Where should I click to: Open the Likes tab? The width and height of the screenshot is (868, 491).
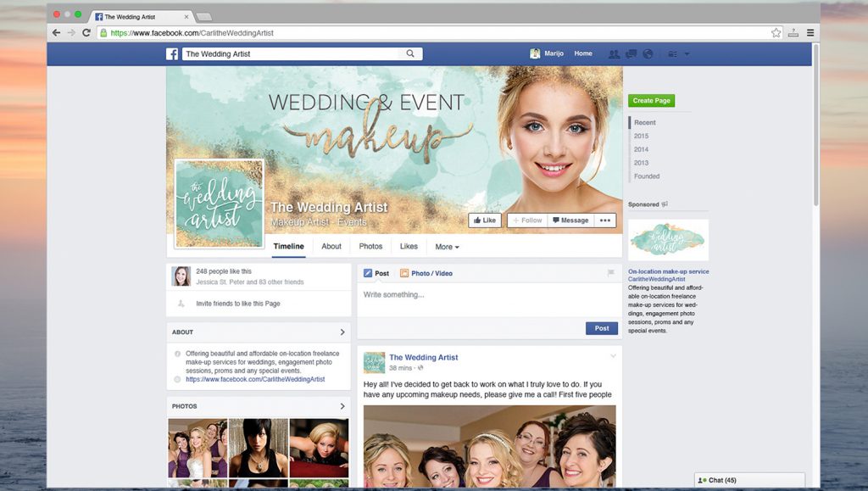point(409,246)
